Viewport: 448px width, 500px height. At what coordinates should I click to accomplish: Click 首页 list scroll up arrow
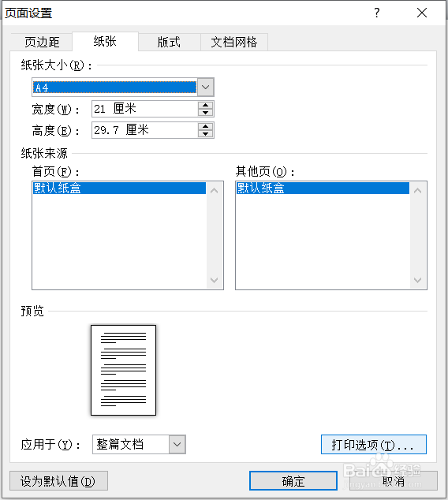coord(215,191)
